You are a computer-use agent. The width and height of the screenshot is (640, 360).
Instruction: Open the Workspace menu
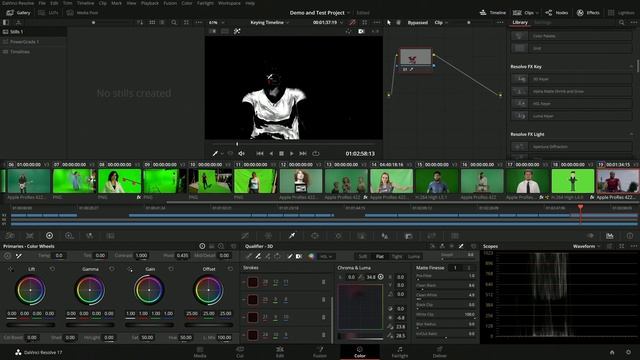point(229,3)
